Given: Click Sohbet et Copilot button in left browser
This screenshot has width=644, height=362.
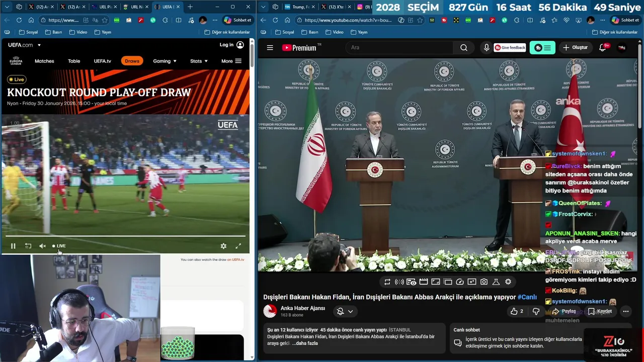Looking at the screenshot, I should click(x=237, y=20).
